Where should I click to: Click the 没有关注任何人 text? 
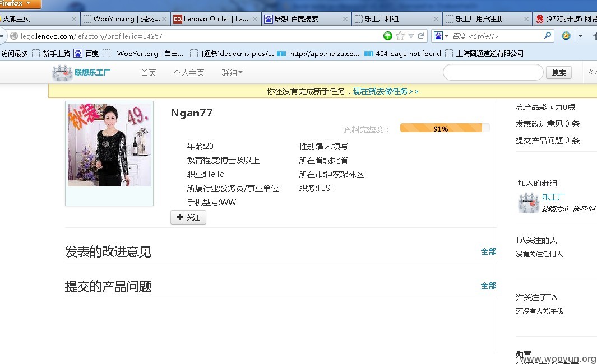pos(539,254)
